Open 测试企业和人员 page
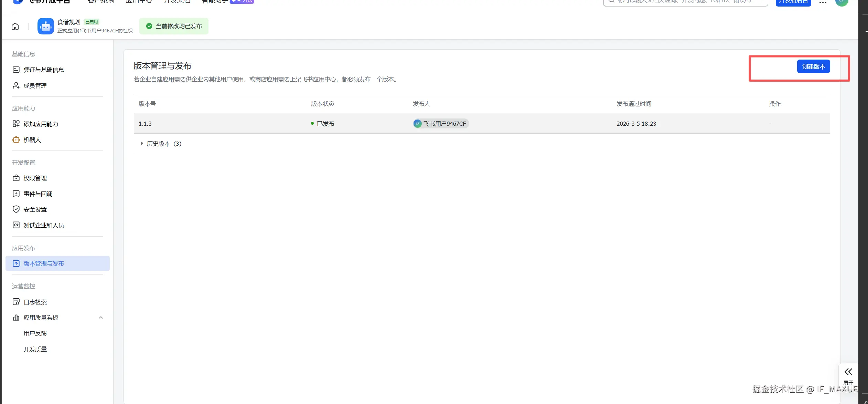Viewport: 868px width, 404px height. tap(43, 225)
